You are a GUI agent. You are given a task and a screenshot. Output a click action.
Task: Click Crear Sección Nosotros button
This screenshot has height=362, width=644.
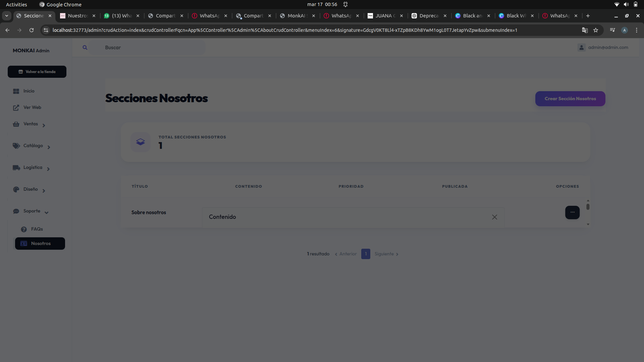pyautogui.click(x=570, y=99)
